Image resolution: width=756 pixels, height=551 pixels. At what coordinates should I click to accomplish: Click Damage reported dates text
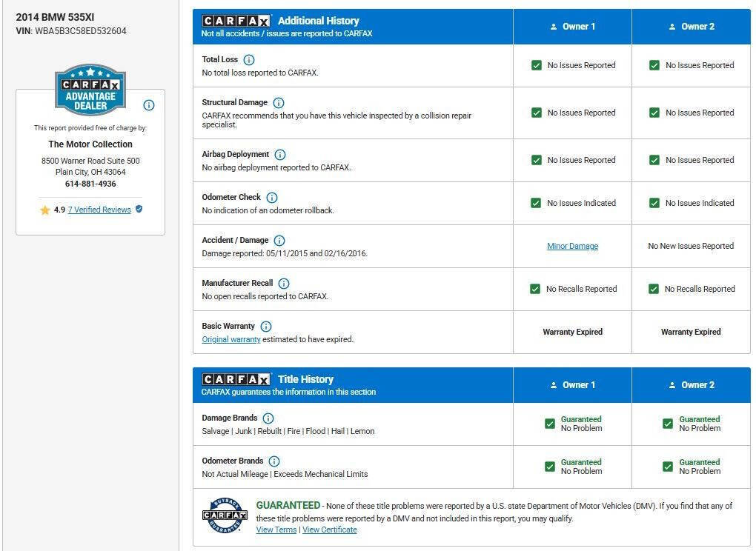pos(285,253)
